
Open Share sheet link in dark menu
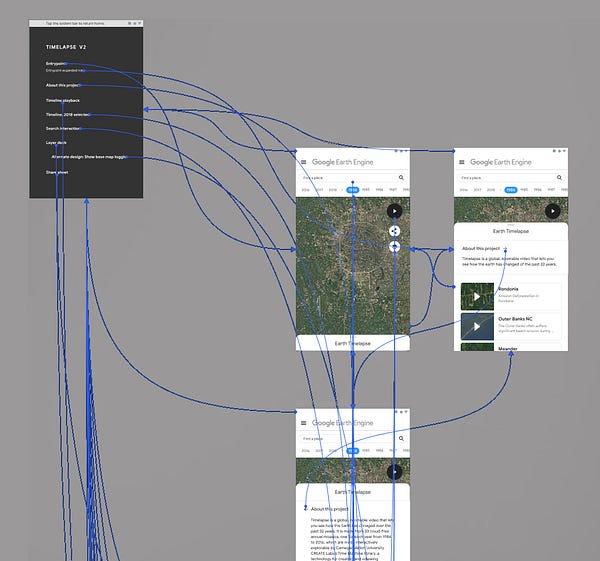click(x=57, y=172)
